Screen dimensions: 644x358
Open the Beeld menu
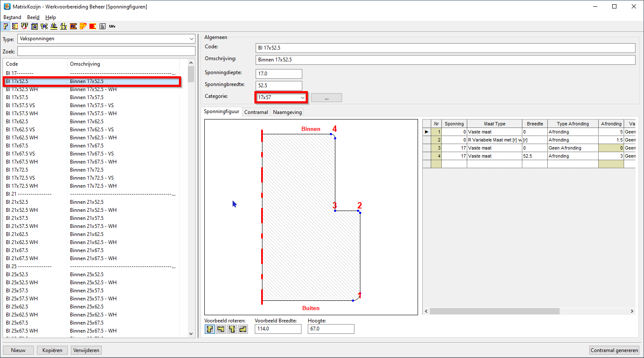click(33, 17)
